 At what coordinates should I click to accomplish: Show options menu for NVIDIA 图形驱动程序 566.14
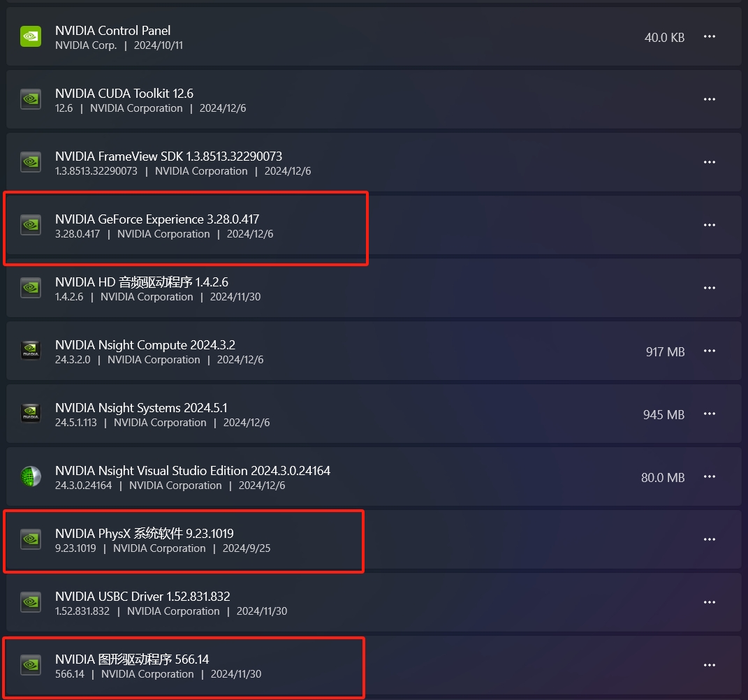click(x=710, y=665)
